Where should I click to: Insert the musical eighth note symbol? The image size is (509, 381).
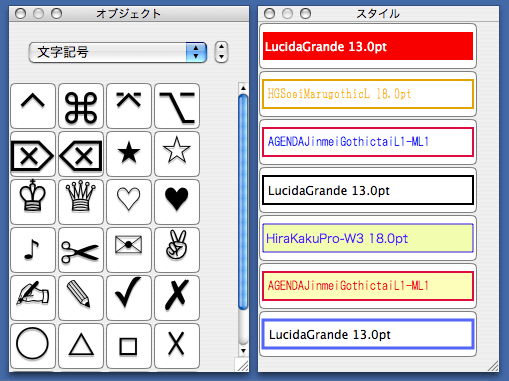tap(33, 250)
